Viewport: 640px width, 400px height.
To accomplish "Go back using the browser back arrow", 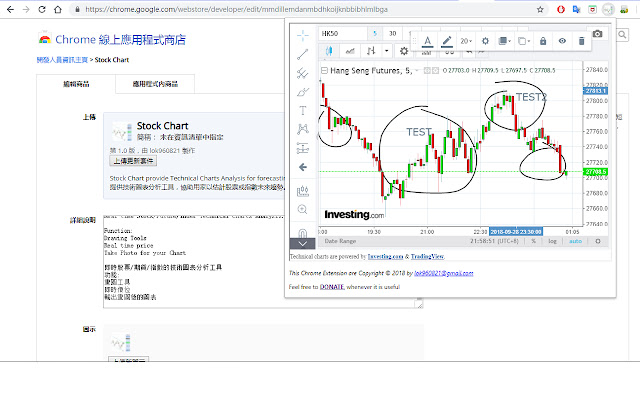I will pyautogui.click(x=10, y=9).
